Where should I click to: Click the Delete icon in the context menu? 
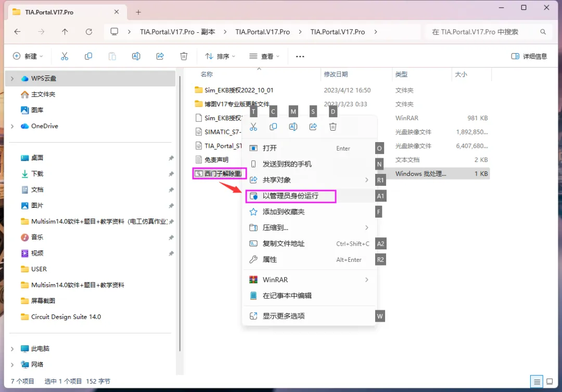[x=333, y=127]
